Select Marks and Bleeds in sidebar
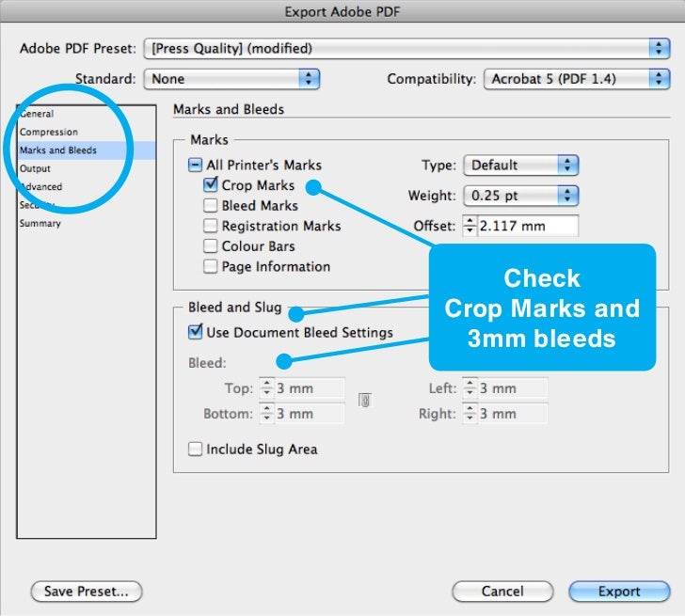 click(87, 150)
